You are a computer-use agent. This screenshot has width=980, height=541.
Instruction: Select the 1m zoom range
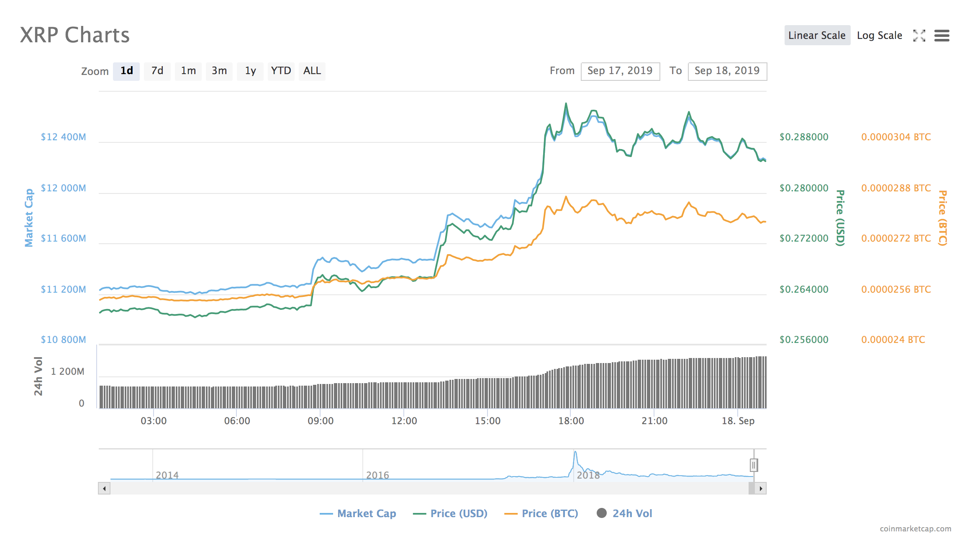[x=188, y=71]
